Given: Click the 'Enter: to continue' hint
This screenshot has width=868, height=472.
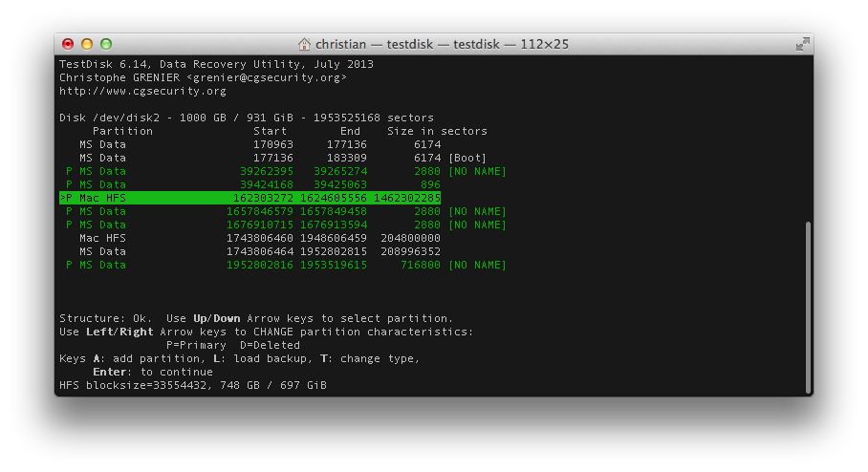Looking at the screenshot, I should point(153,372).
